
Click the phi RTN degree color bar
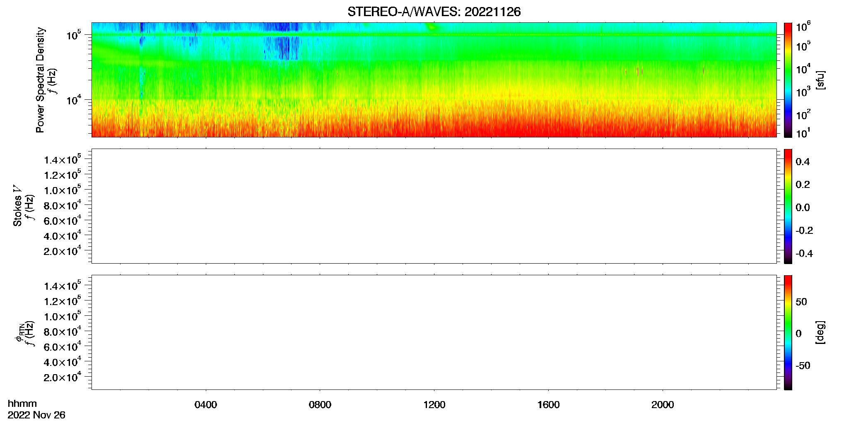(788, 332)
